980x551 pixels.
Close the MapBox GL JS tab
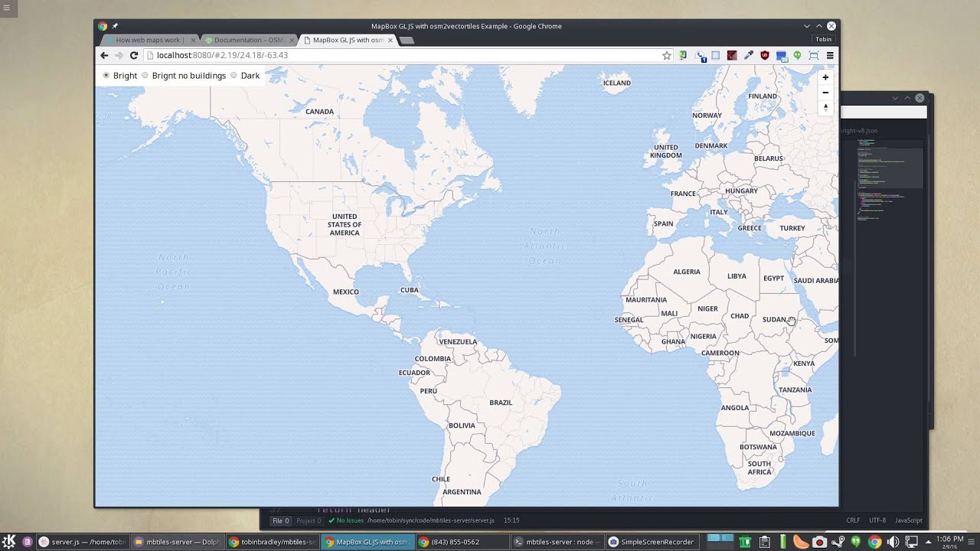[x=390, y=40]
